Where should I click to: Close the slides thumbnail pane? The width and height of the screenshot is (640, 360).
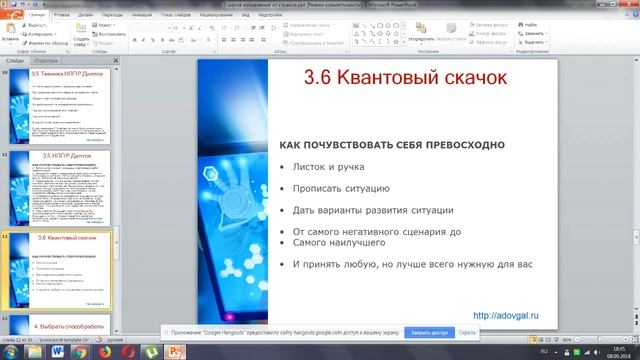point(116,60)
